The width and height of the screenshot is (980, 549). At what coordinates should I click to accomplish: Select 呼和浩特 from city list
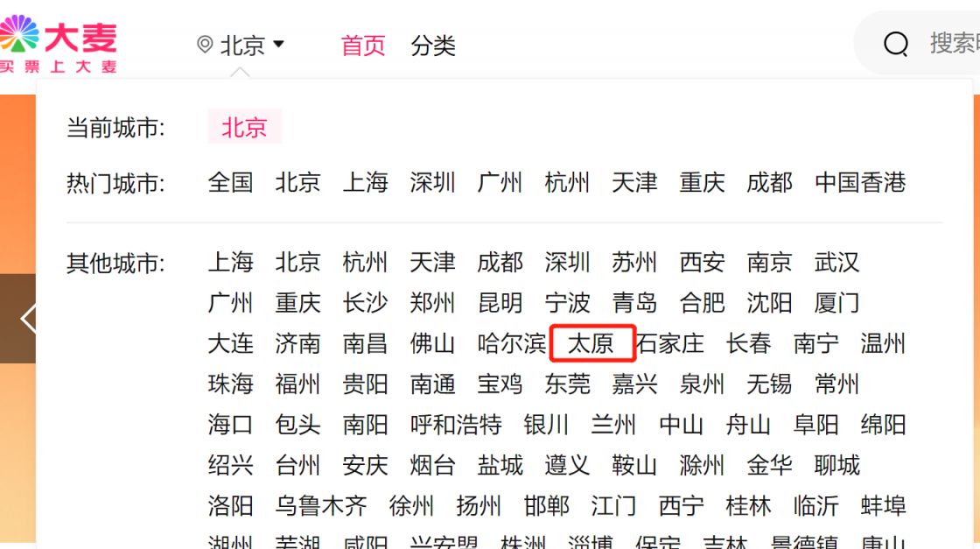click(456, 425)
